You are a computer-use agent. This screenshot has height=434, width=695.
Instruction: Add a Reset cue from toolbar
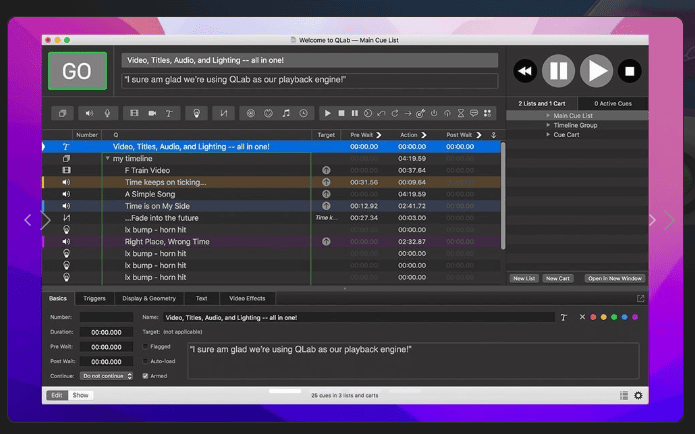click(381, 113)
